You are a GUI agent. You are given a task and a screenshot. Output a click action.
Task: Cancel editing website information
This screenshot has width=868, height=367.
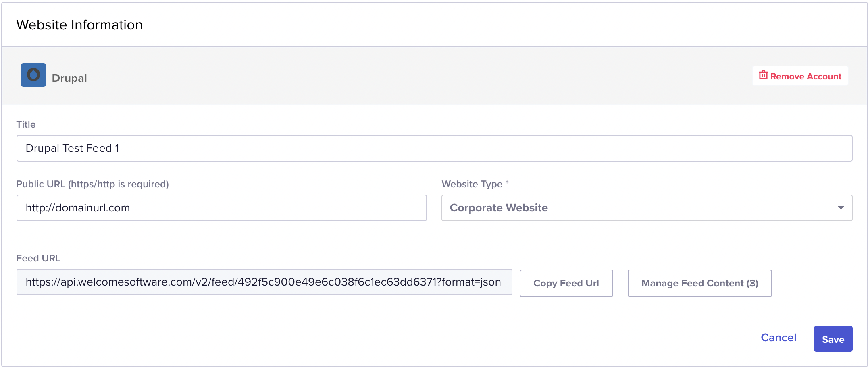click(778, 338)
